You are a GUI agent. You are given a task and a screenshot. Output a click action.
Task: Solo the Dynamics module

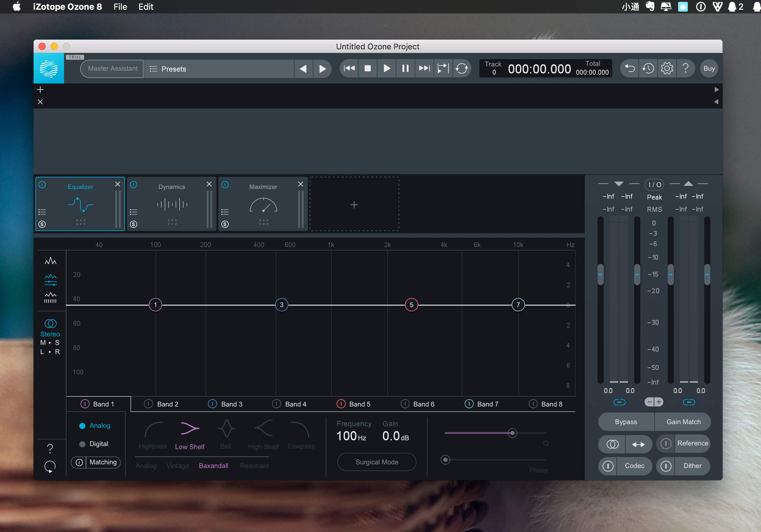[134, 224]
